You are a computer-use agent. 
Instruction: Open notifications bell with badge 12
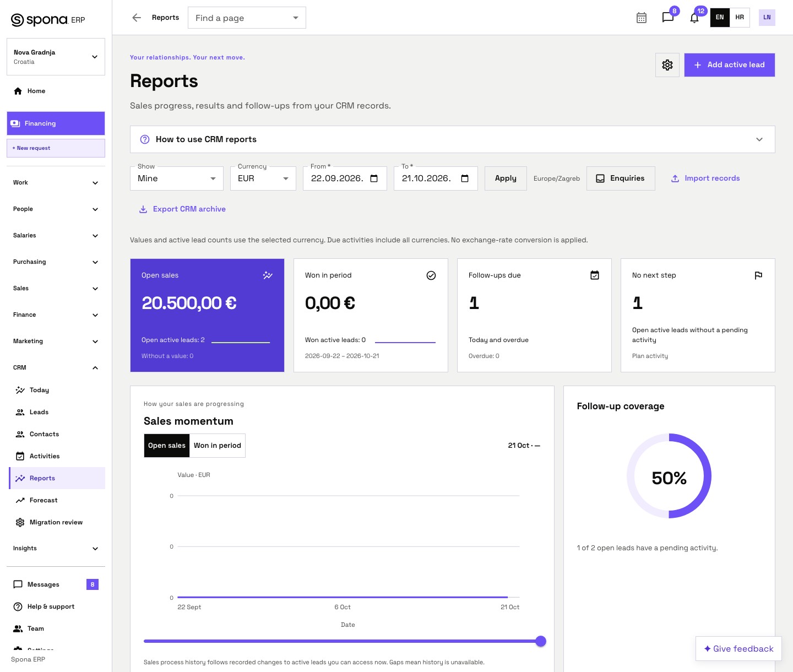pyautogui.click(x=694, y=18)
